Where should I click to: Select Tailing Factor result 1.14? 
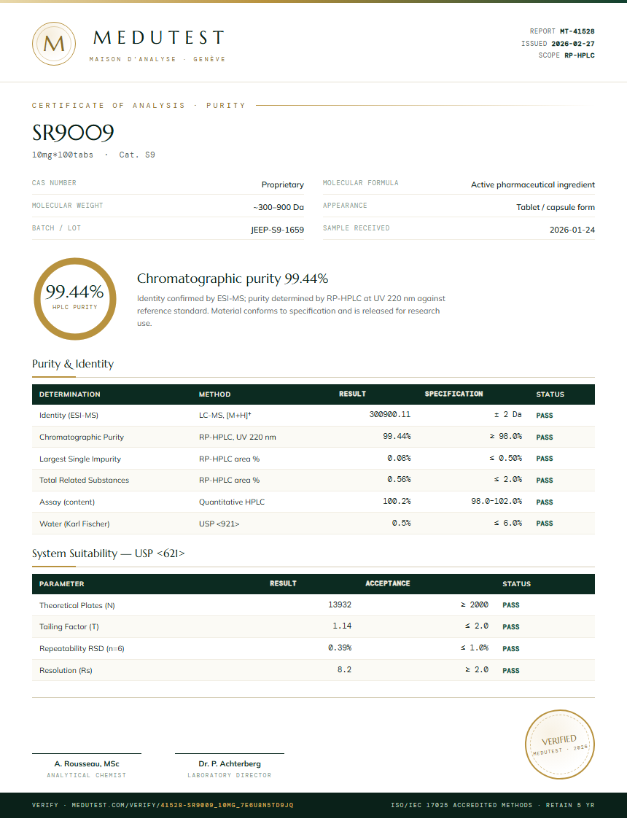click(x=342, y=626)
